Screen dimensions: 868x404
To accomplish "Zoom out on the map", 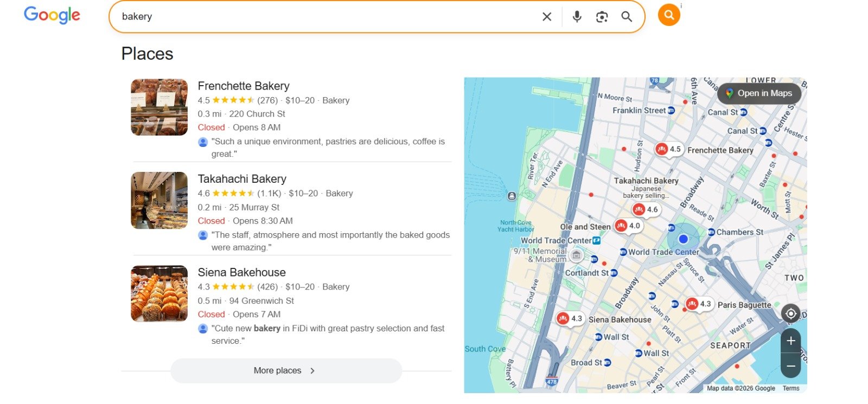I will (790, 366).
